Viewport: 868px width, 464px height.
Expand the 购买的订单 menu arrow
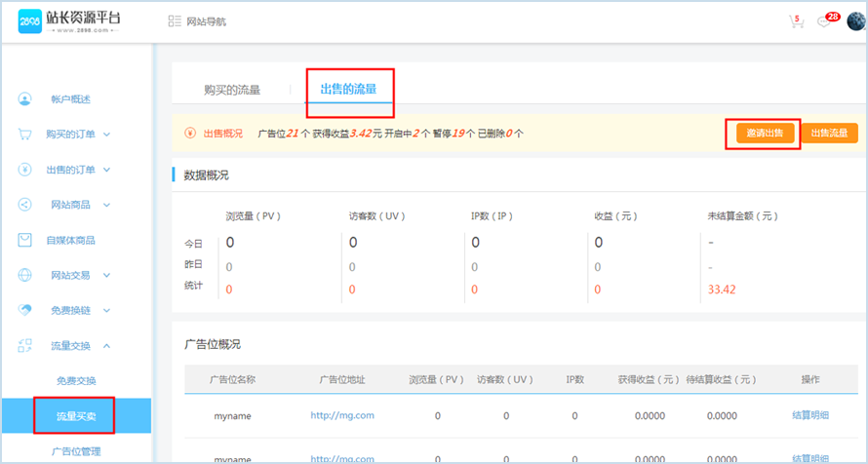[x=106, y=135]
